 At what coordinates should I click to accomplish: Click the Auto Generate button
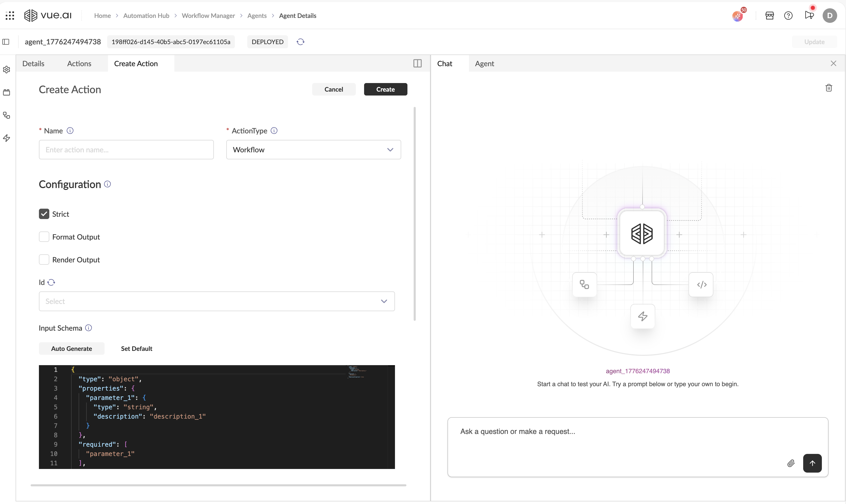coord(71,348)
